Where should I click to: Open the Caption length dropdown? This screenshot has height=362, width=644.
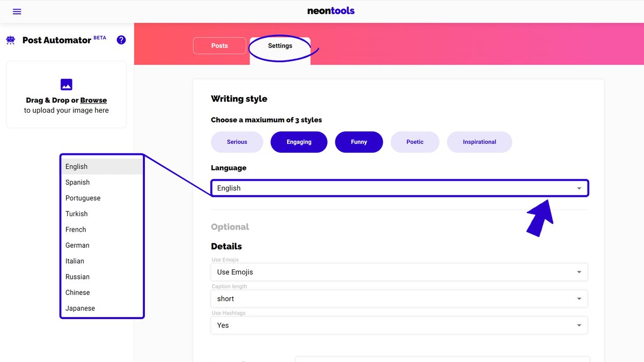point(399,298)
